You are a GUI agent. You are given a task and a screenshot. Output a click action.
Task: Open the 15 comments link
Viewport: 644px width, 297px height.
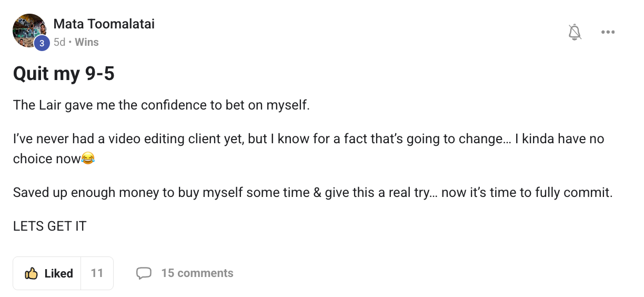[197, 273]
